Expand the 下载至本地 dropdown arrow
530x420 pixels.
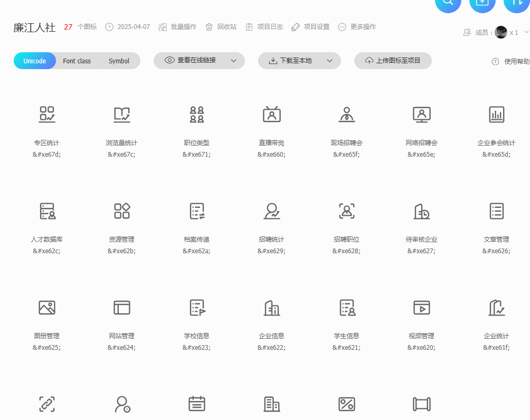tap(330, 61)
